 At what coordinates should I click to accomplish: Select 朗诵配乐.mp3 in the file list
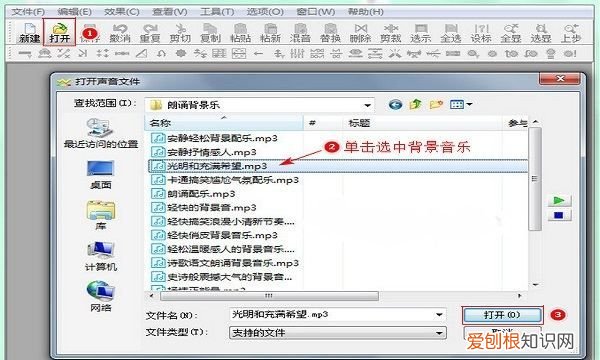[193, 194]
